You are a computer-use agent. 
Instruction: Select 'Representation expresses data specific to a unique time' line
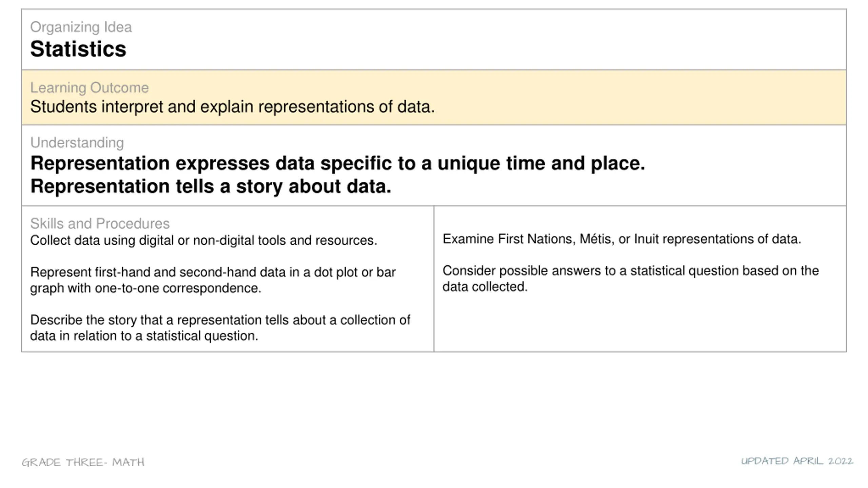tap(338, 163)
